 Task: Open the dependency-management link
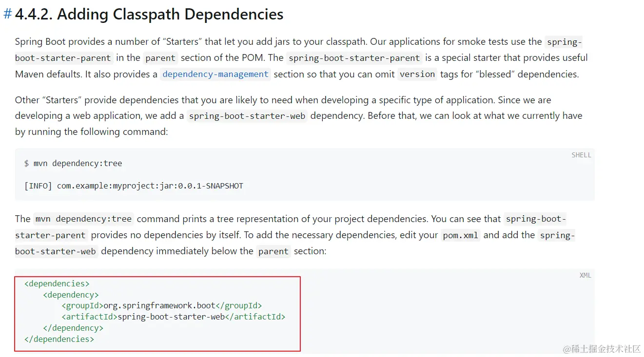coord(215,74)
